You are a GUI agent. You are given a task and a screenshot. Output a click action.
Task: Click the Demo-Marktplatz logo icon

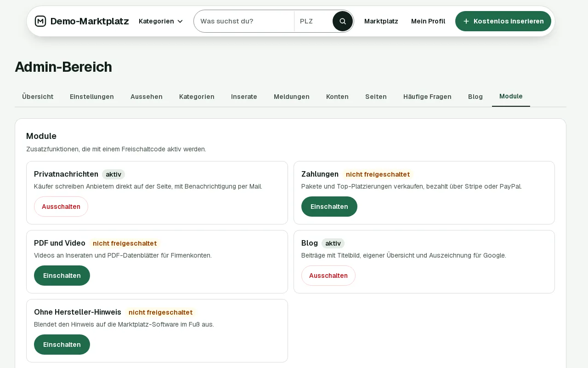tap(40, 21)
